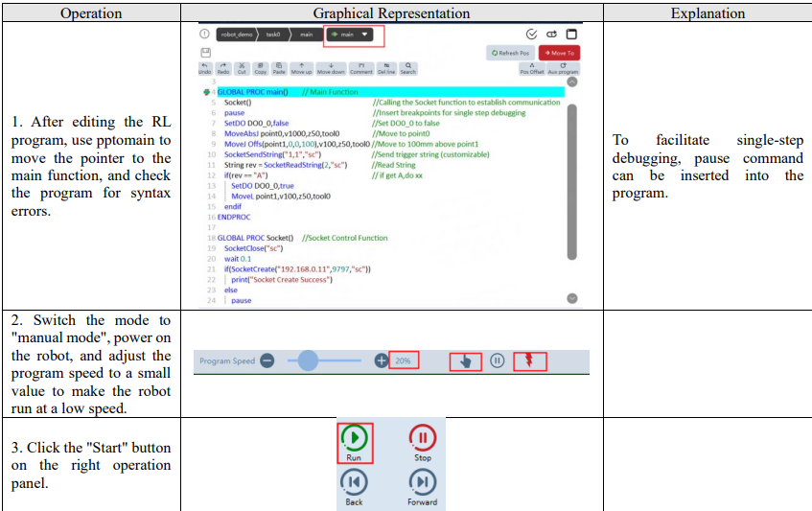Screen dimensions: 812x511
Task: Click the SetDO DO0_0,false line
Action: click(256, 124)
